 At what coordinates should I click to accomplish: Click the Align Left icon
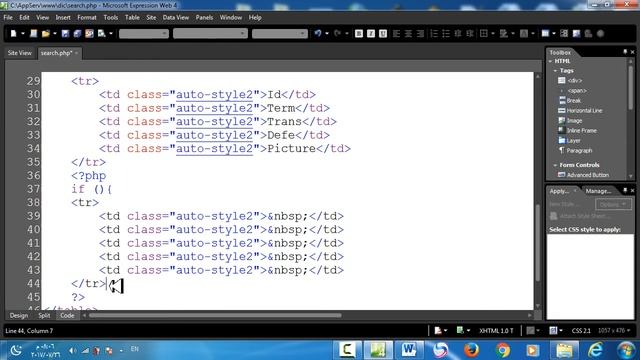[x=396, y=33]
